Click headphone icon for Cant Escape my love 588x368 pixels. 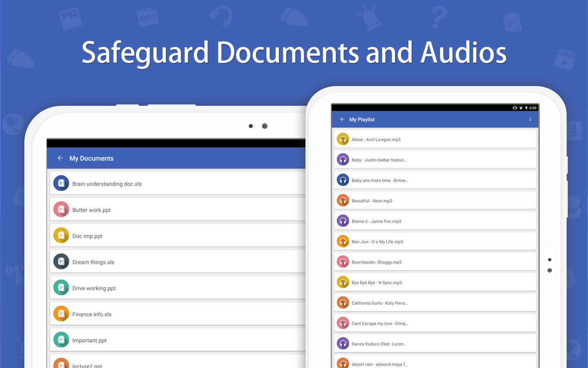(x=343, y=323)
